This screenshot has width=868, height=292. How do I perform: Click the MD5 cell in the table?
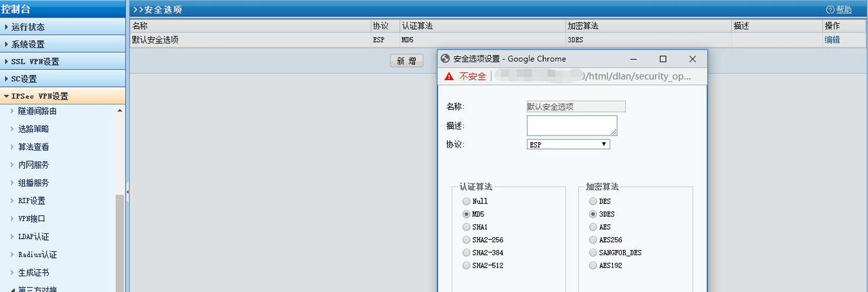coord(482,40)
